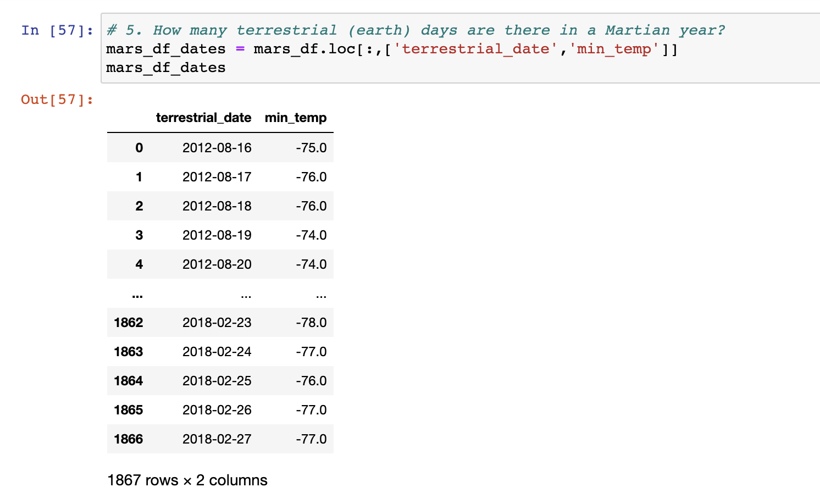Click the '1867 rows × 2 columns' summary text
This screenshot has width=820, height=504.
click(187, 480)
